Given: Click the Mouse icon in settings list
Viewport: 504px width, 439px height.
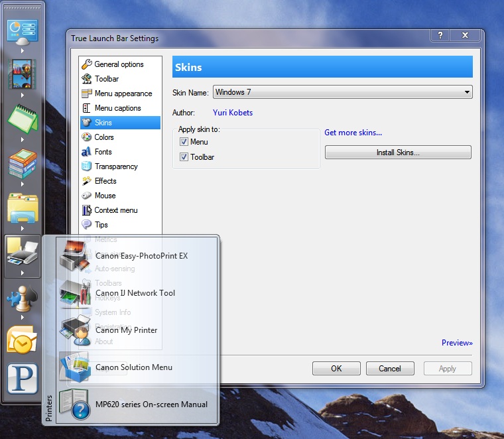Looking at the screenshot, I should point(86,196).
